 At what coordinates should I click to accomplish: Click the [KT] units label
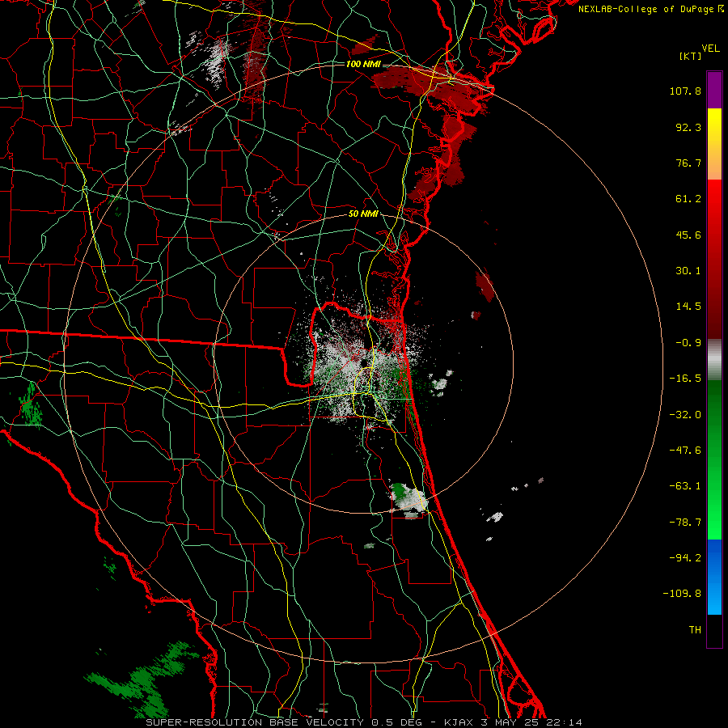(691, 56)
